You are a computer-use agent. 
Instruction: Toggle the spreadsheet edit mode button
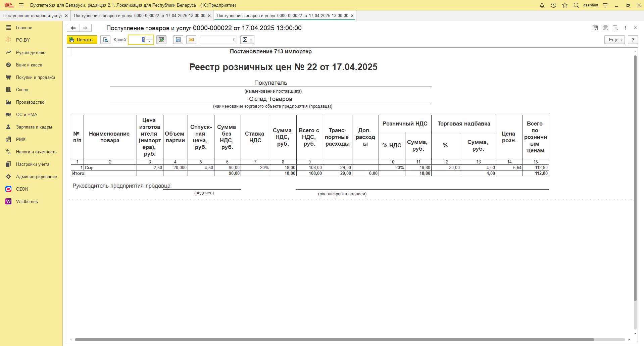point(161,40)
